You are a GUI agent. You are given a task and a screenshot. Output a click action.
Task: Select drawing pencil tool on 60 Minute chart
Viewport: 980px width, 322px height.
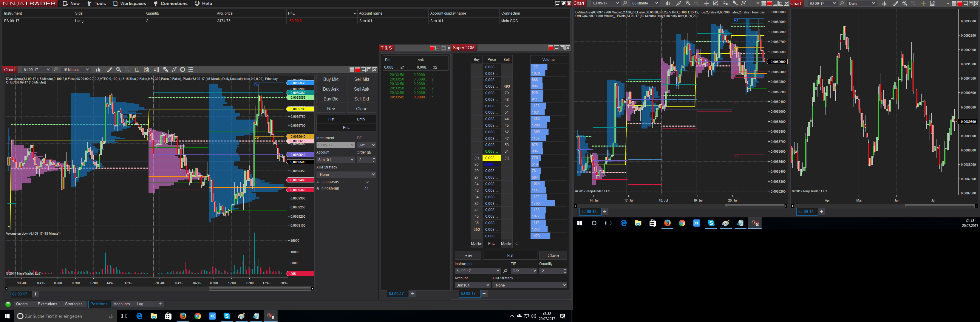tap(678, 3)
